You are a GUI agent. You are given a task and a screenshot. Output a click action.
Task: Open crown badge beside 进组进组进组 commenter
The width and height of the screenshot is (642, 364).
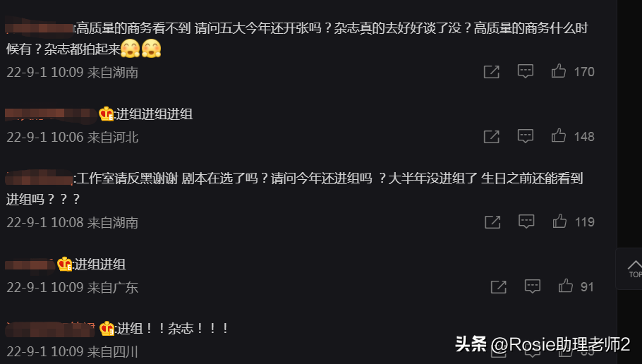106,114
